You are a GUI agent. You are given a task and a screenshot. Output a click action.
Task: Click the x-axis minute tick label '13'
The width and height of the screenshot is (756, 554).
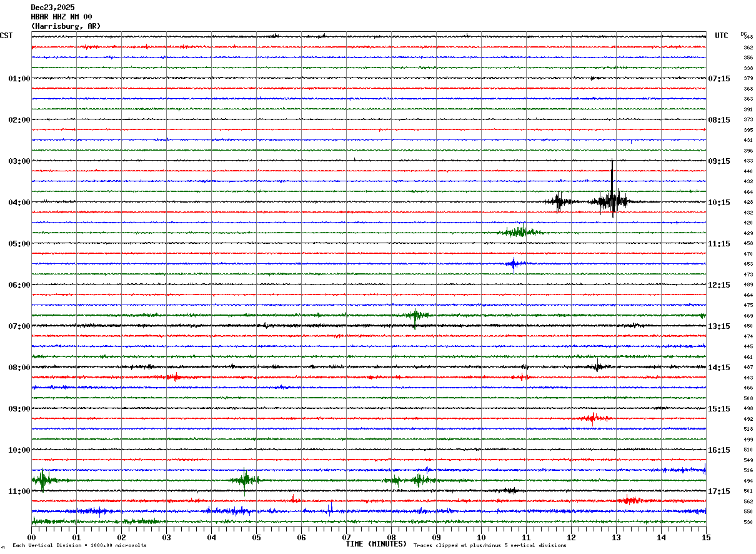(616, 537)
